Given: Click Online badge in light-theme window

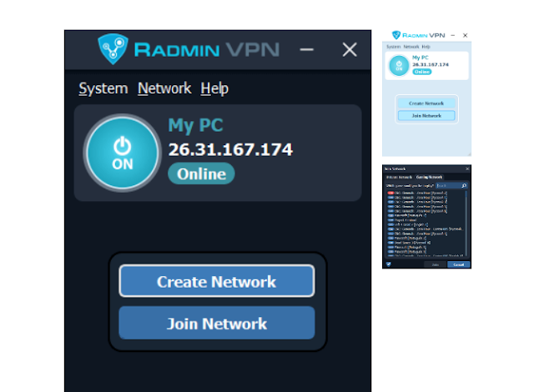Looking at the screenshot, I should 422,72.
